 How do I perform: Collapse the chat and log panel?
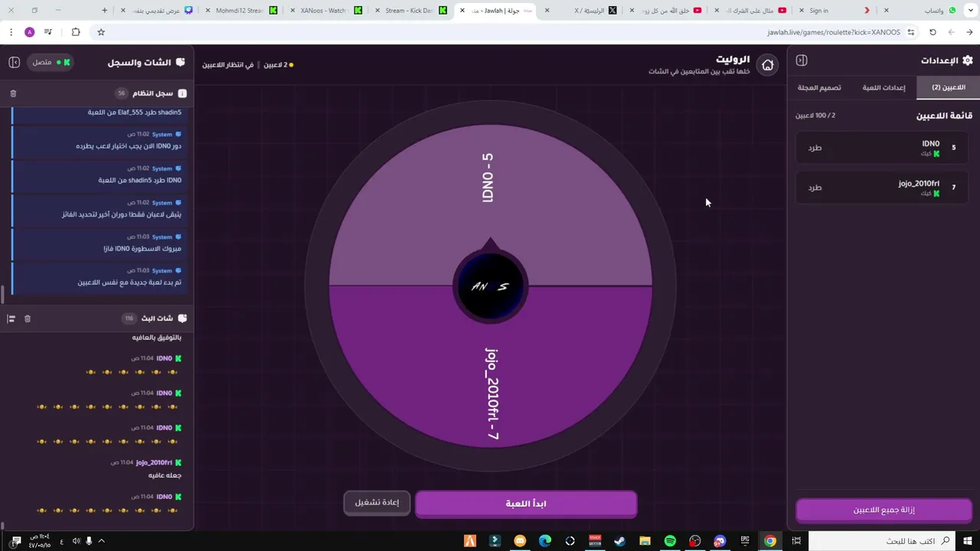coord(14,62)
